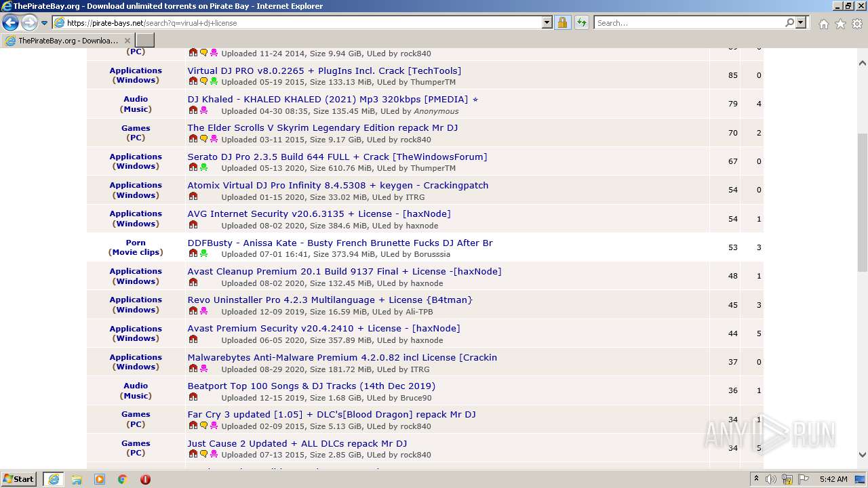
Task: Open the Virtual DJ PRO v8.0.2265 torrent link
Action: 324,70
